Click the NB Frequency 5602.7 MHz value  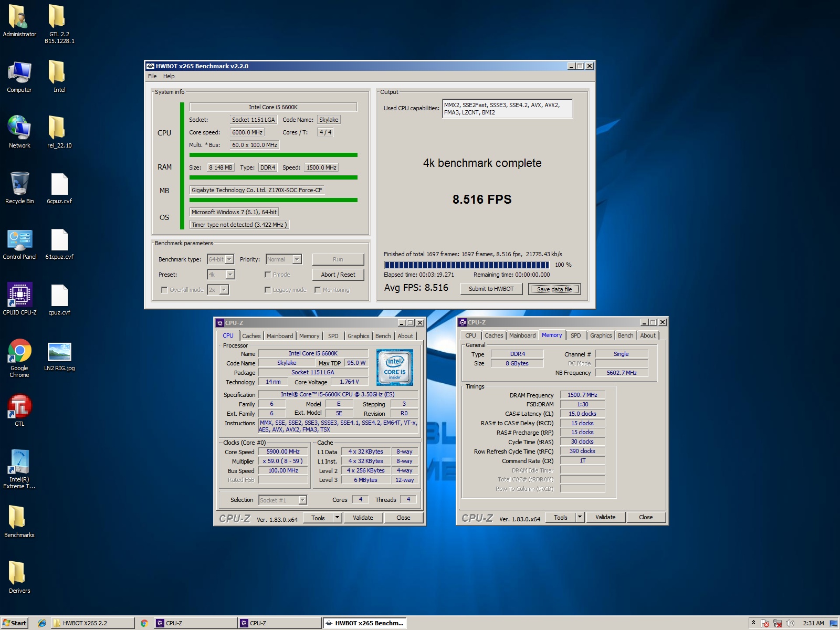click(622, 373)
